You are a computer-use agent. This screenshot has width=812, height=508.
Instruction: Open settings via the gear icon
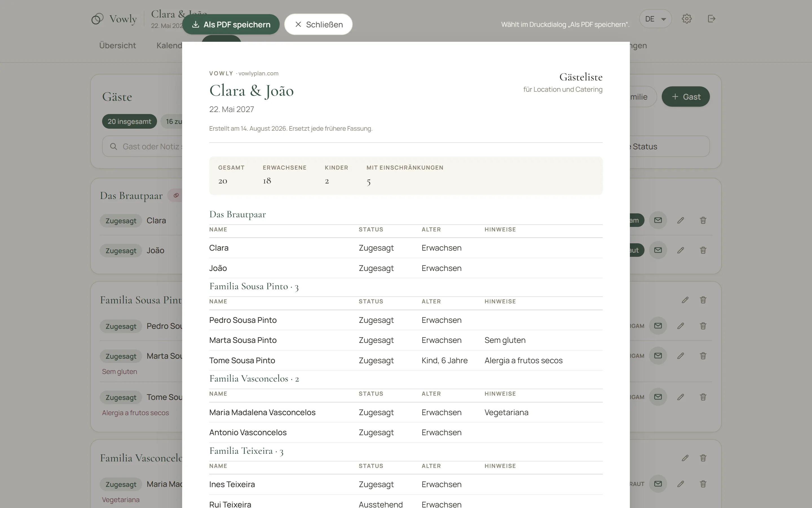click(x=687, y=19)
